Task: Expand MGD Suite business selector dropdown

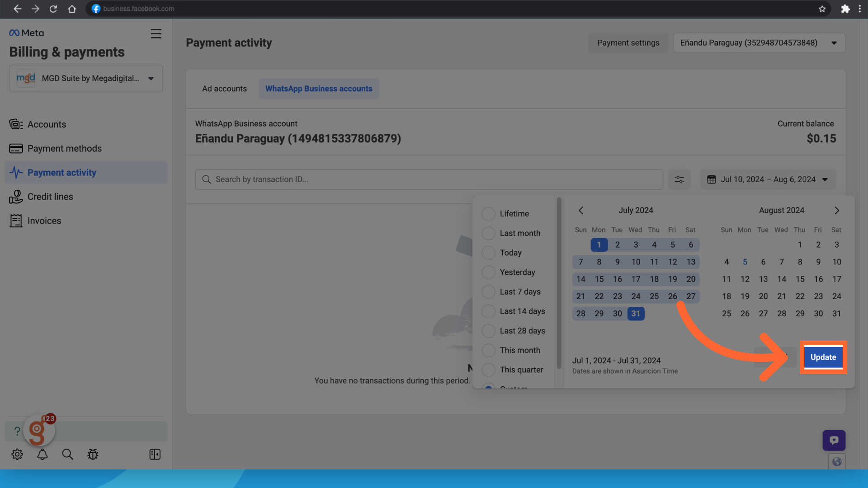Action: point(86,79)
